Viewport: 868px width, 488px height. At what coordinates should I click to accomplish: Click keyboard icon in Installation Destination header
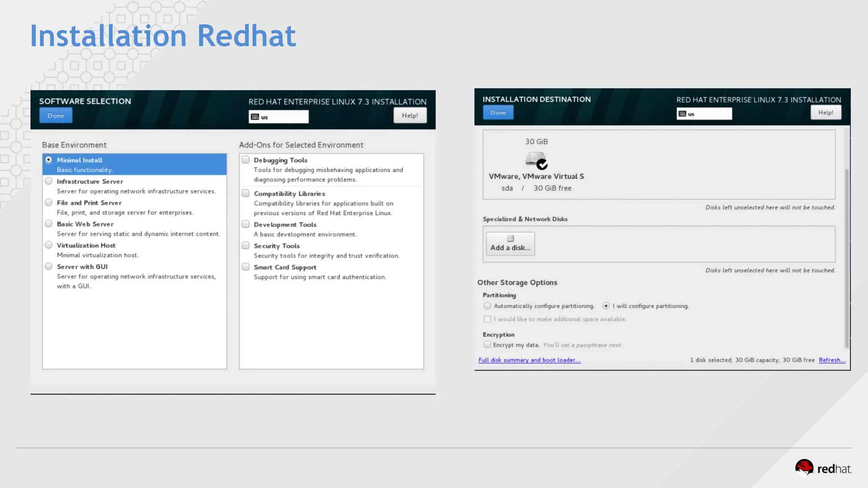click(682, 114)
